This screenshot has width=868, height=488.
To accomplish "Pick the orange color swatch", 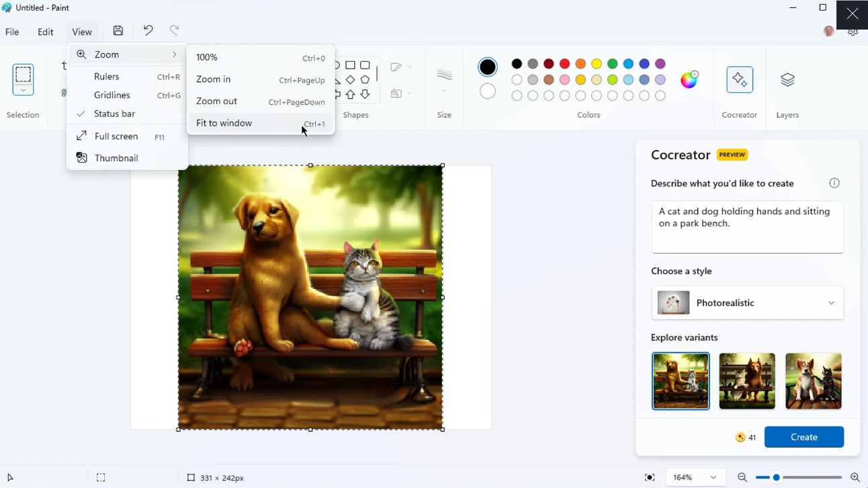I will [x=580, y=64].
